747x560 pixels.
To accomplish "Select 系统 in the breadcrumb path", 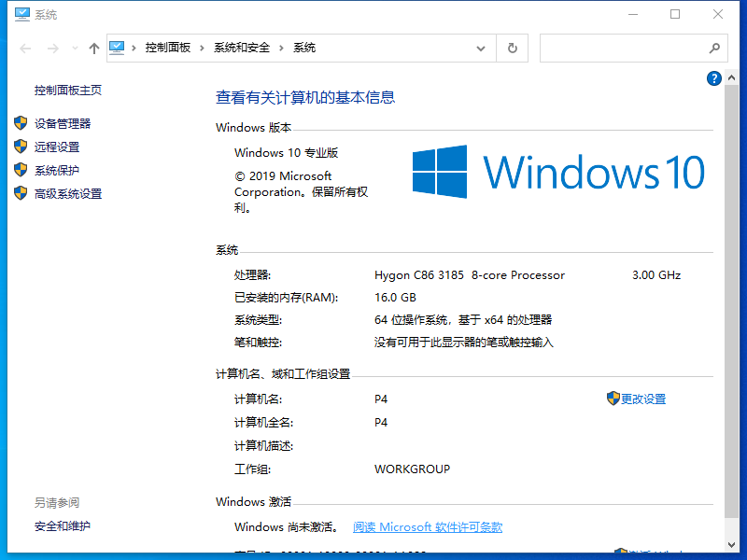I will tap(304, 48).
